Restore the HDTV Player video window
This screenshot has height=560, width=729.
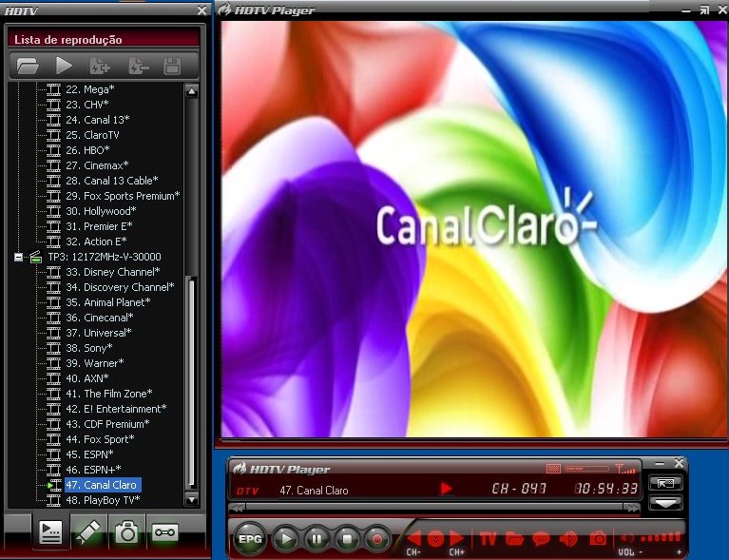(705, 10)
